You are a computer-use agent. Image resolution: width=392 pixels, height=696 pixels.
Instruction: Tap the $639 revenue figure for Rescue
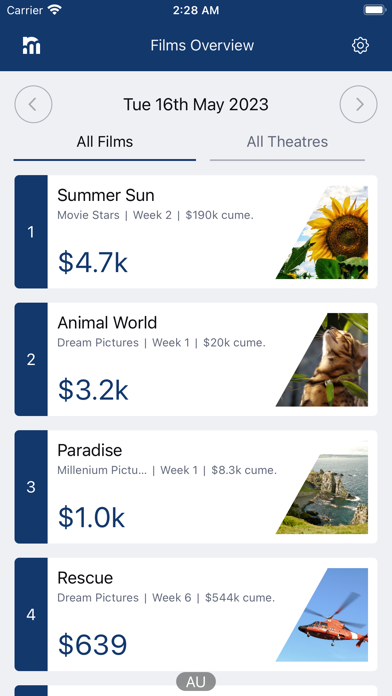[93, 645]
